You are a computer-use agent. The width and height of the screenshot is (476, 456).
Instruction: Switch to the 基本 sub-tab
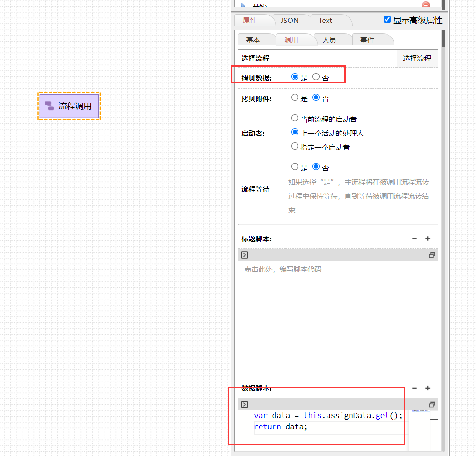253,40
